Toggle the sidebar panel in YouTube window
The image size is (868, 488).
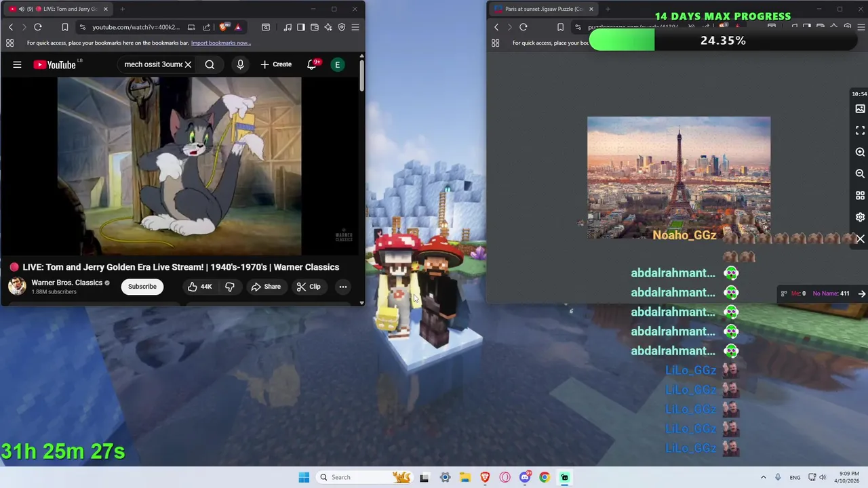(x=302, y=27)
